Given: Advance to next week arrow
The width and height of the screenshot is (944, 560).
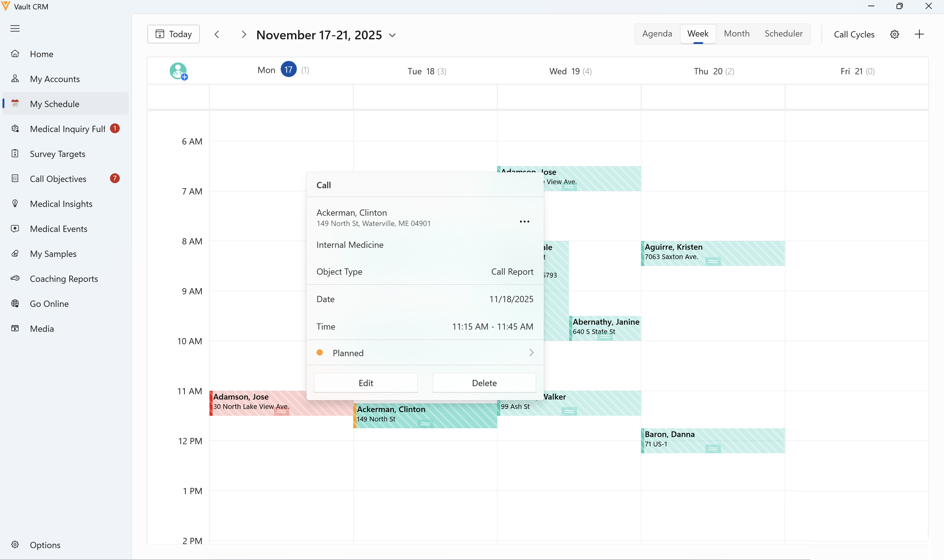Looking at the screenshot, I should pos(244,34).
